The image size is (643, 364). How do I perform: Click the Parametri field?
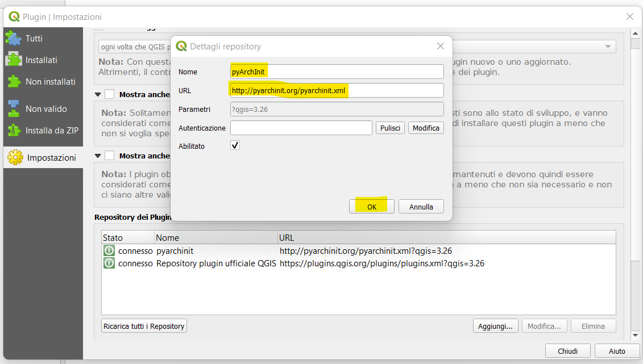pyautogui.click(x=337, y=110)
